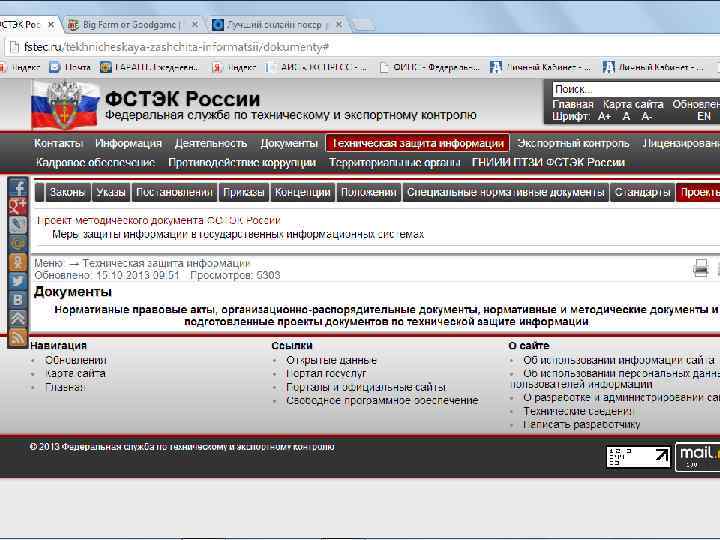This screenshot has width=720, height=540.
Task: Switch to the Законы tab
Action: 67,192
